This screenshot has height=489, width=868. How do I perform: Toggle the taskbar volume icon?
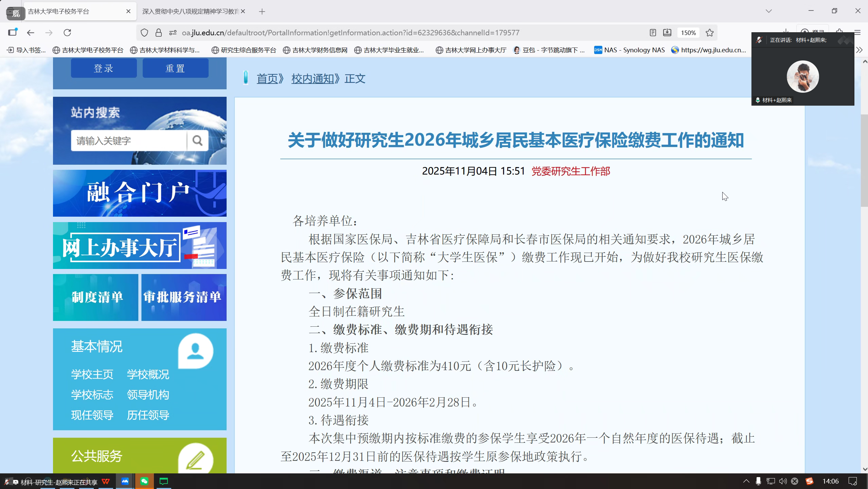783,481
